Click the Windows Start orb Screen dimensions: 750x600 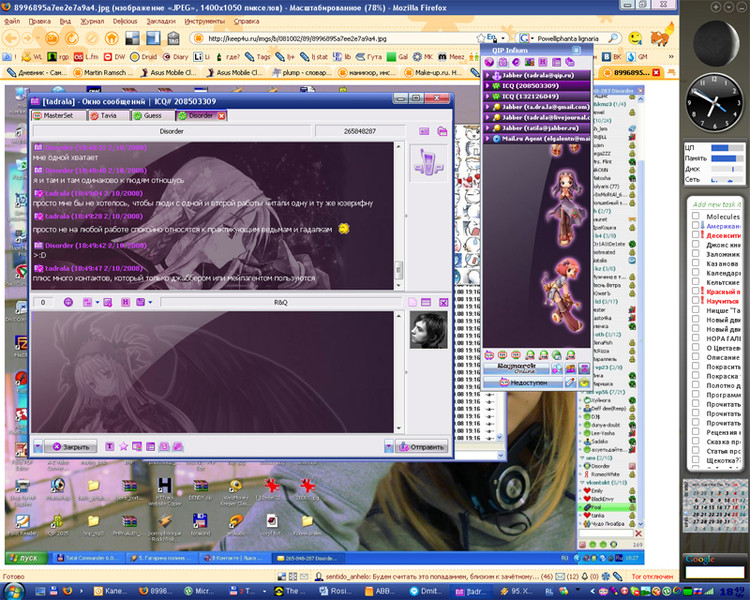[x=14, y=591]
